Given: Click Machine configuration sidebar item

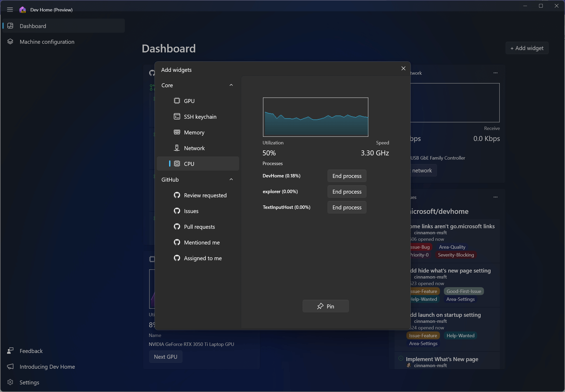Looking at the screenshot, I should [x=47, y=42].
